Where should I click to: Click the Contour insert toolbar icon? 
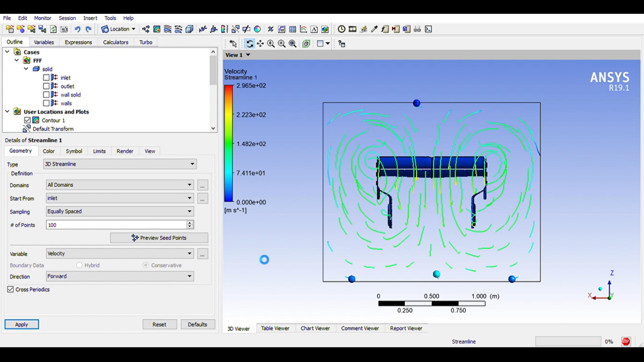pyautogui.click(x=157, y=29)
